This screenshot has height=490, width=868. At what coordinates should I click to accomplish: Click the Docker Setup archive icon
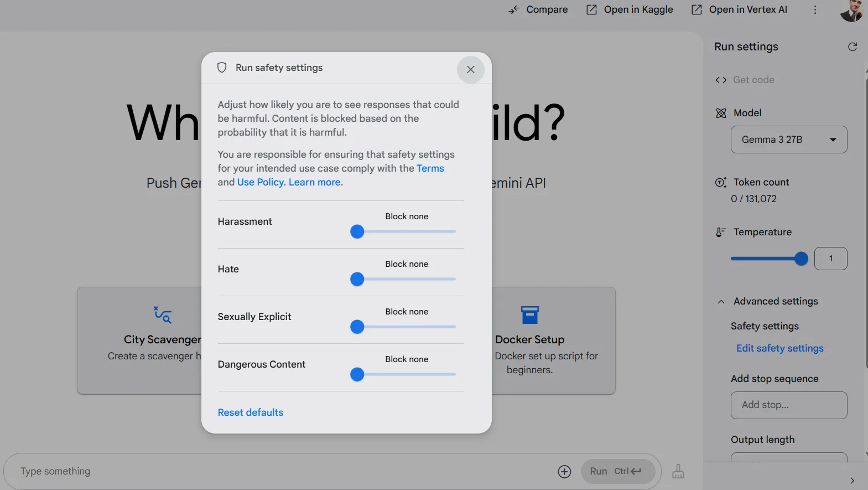[x=529, y=315]
